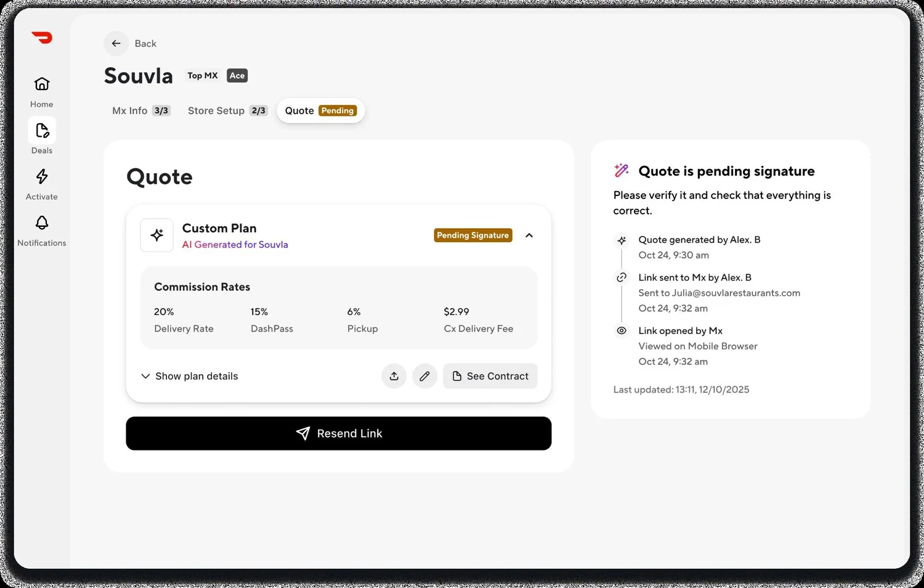The width and height of the screenshot is (924, 588).
Task: Click the $2.99 Cx Delivery Fee value
Action: click(x=456, y=312)
